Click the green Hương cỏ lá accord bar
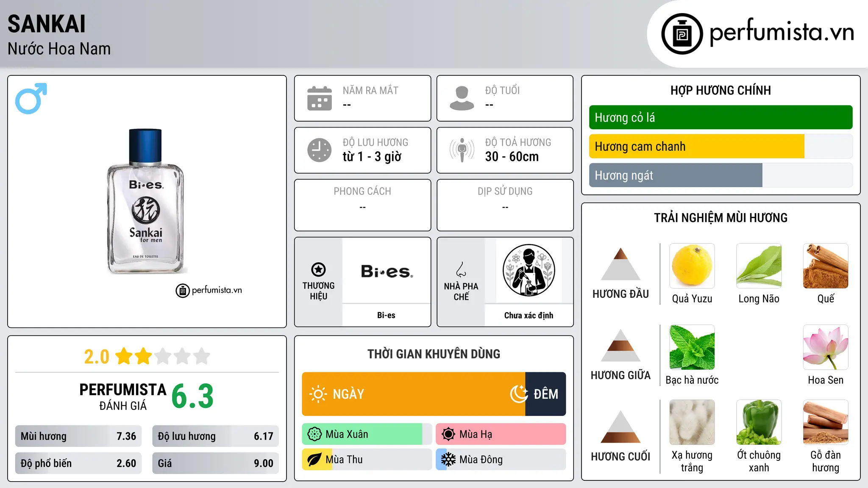 pos(721,117)
